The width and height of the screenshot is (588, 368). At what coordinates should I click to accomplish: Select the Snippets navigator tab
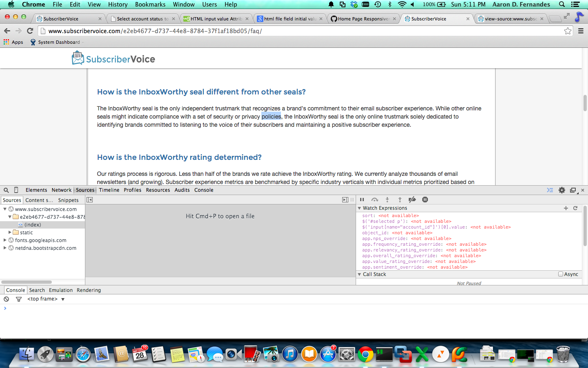click(68, 200)
